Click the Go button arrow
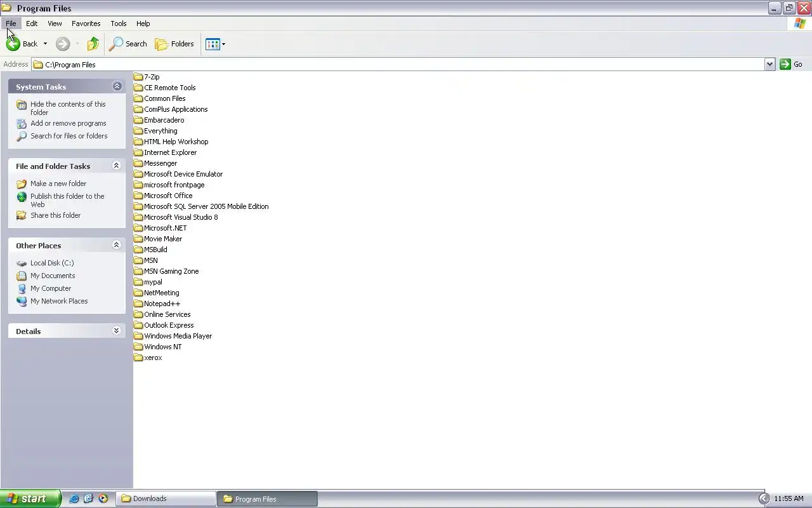This screenshot has height=508, width=812. (x=785, y=64)
